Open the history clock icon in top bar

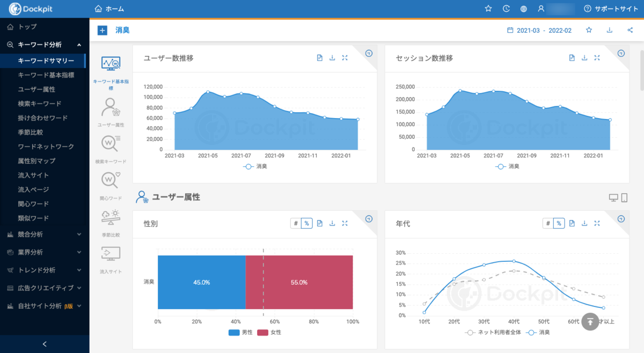tap(506, 9)
